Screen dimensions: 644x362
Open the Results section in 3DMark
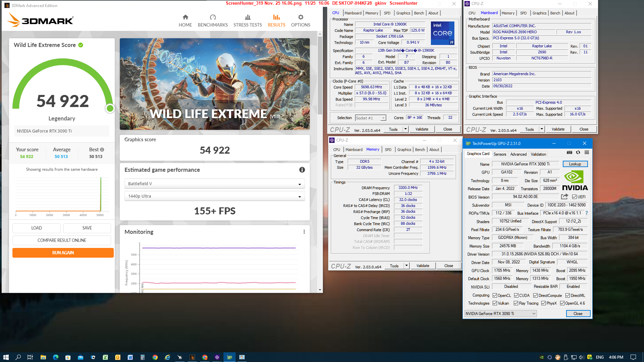[277, 21]
